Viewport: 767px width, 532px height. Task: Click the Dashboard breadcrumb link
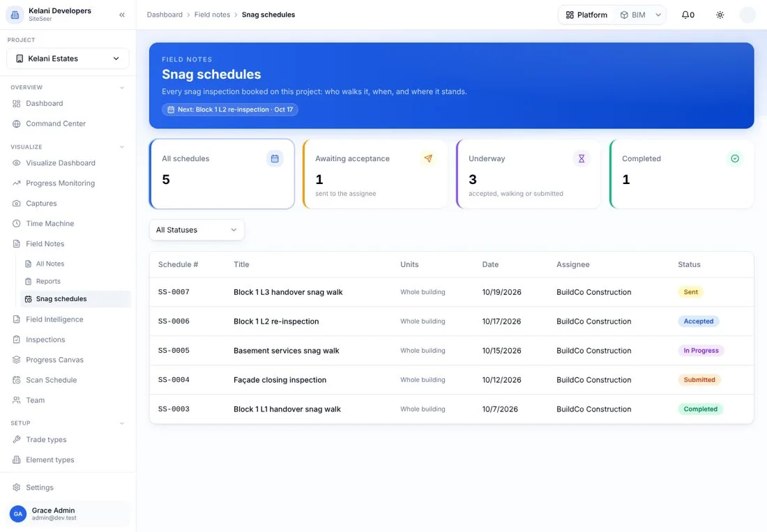(165, 15)
